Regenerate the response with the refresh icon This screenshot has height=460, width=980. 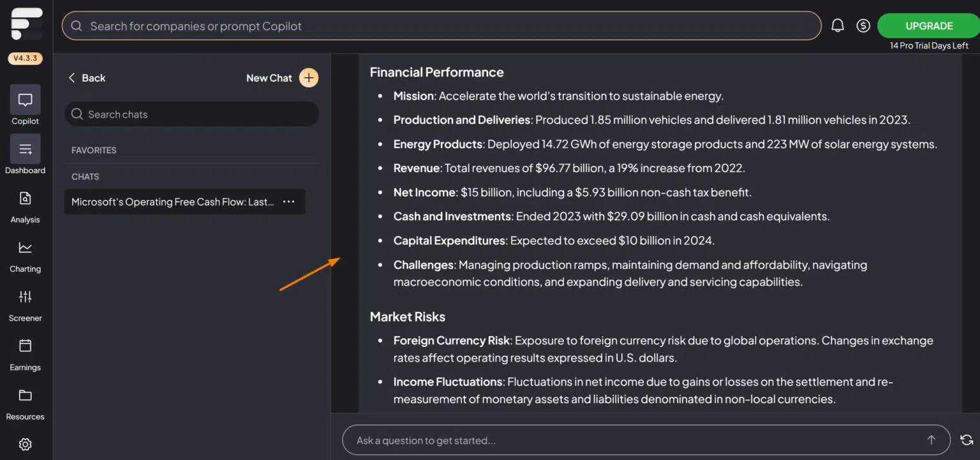[x=966, y=440]
